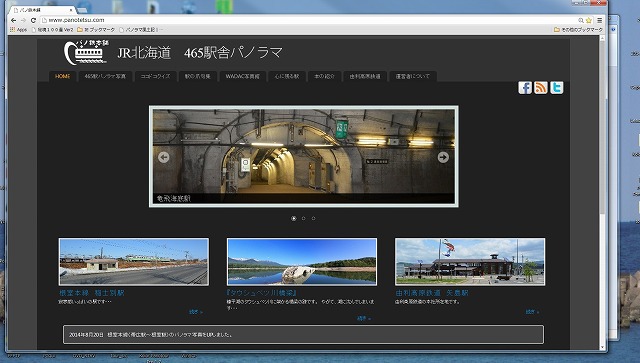Bookmark this page with star icon

pos(589,20)
